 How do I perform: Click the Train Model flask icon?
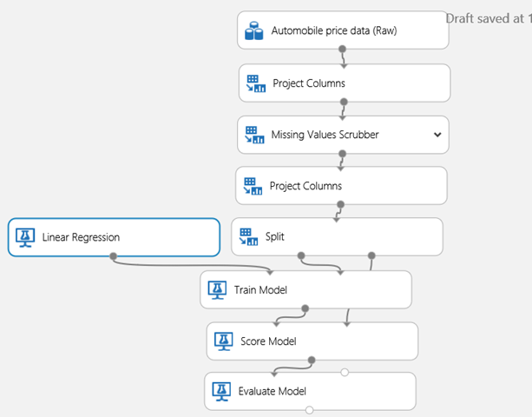[217, 289]
